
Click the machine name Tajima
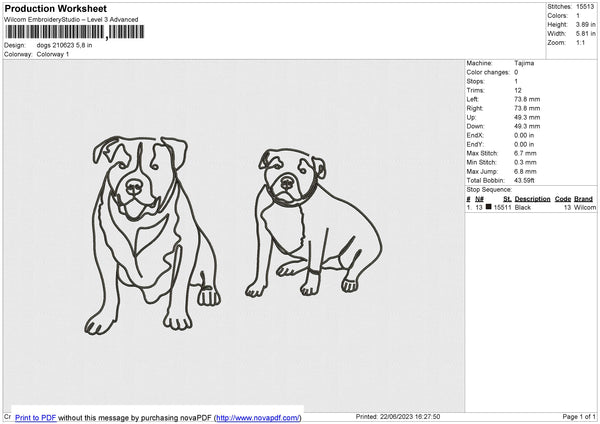[x=524, y=63]
